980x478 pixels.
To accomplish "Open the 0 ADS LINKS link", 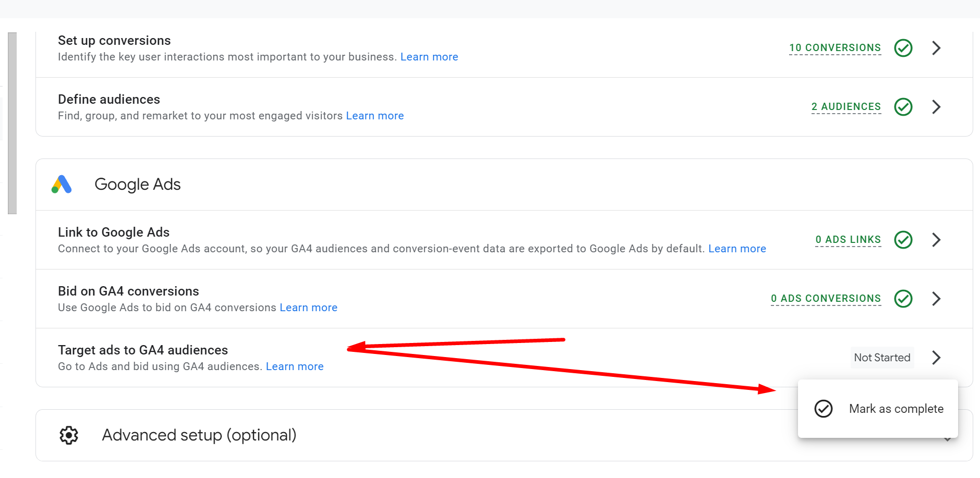I will pyautogui.click(x=848, y=240).
